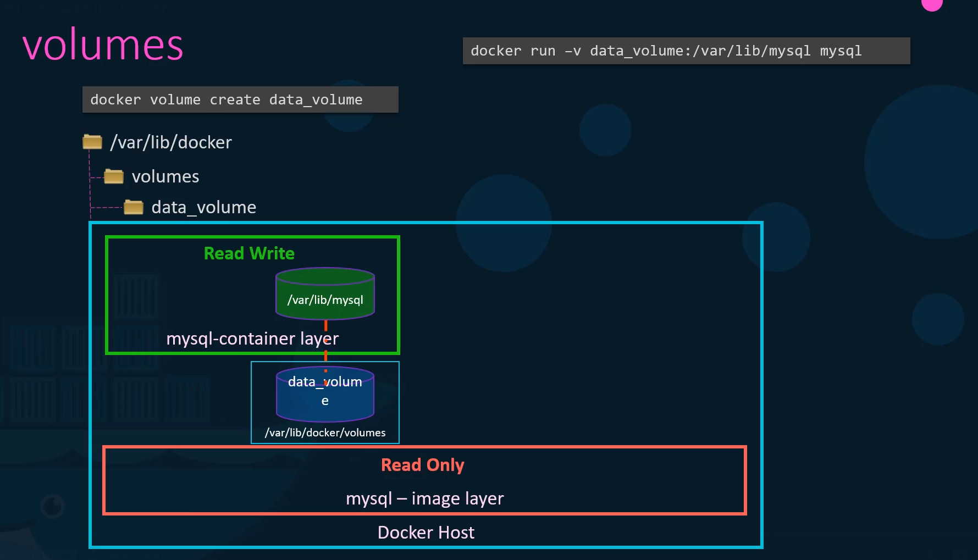This screenshot has width=978, height=560.
Task: Click the '/var/lib/docker/volumes' caption
Action: tap(325, 433)
